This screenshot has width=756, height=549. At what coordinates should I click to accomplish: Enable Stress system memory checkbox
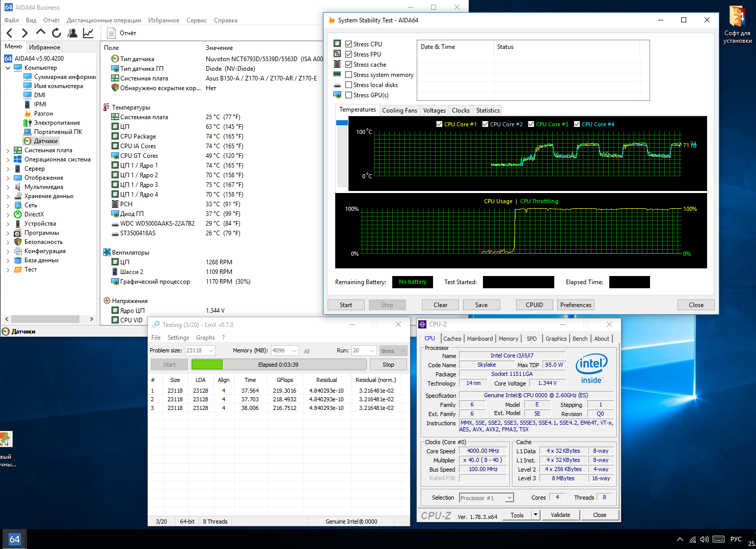tap(349, 75)
